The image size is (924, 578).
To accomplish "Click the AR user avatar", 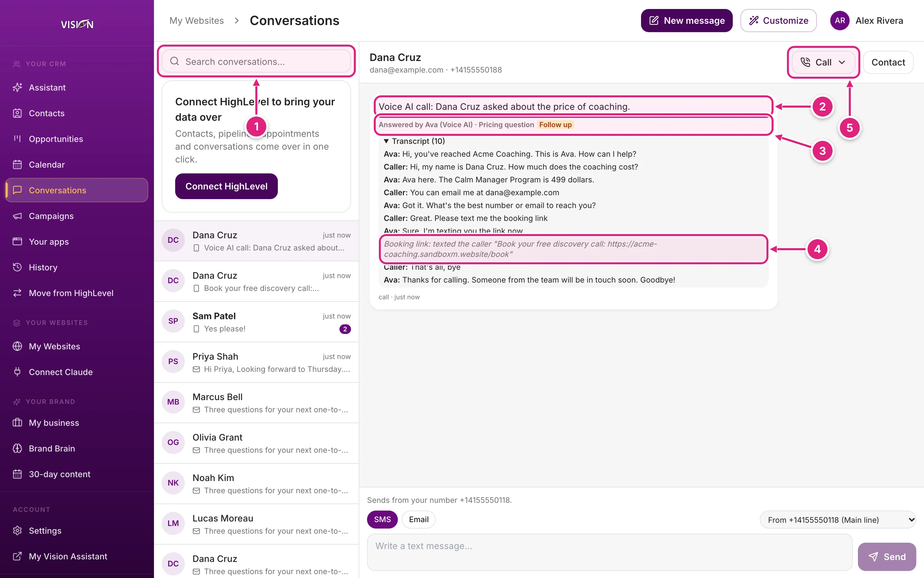I will [840, 21].
